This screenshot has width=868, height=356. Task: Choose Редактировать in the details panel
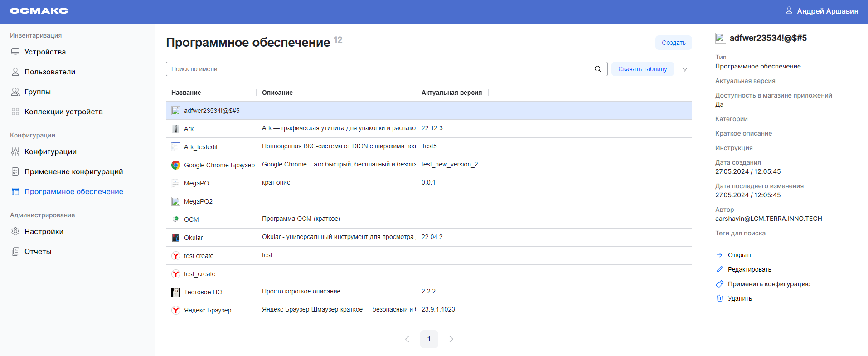[749, 269]
